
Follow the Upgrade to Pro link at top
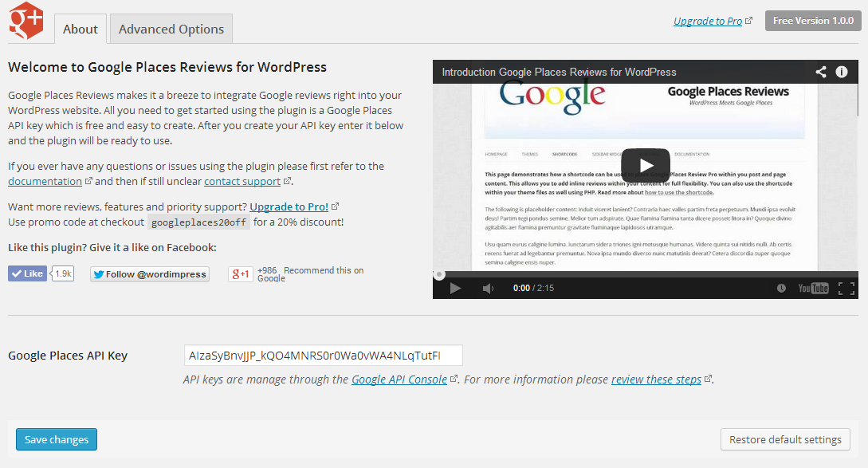tap(708, 21)
